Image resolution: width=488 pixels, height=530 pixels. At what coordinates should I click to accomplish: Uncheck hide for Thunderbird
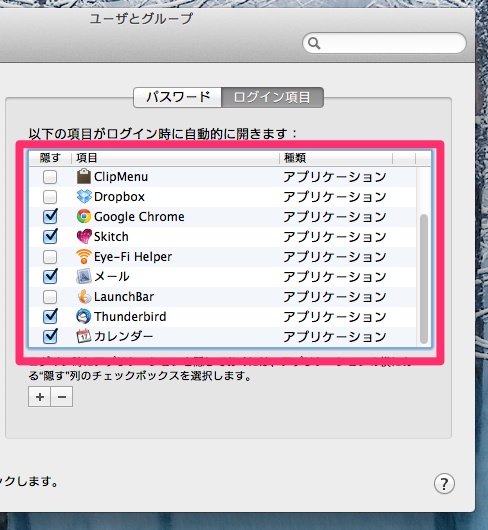[50, 316]
